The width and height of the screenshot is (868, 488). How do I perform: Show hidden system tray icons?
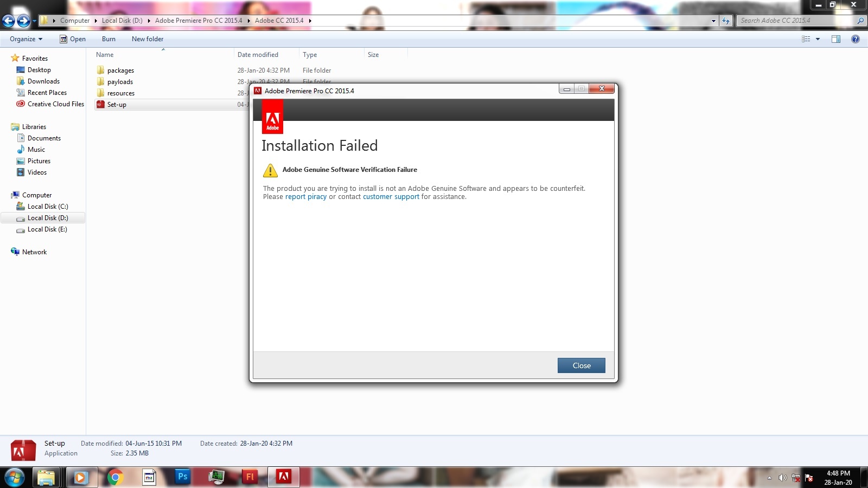(x=769, y=478)
